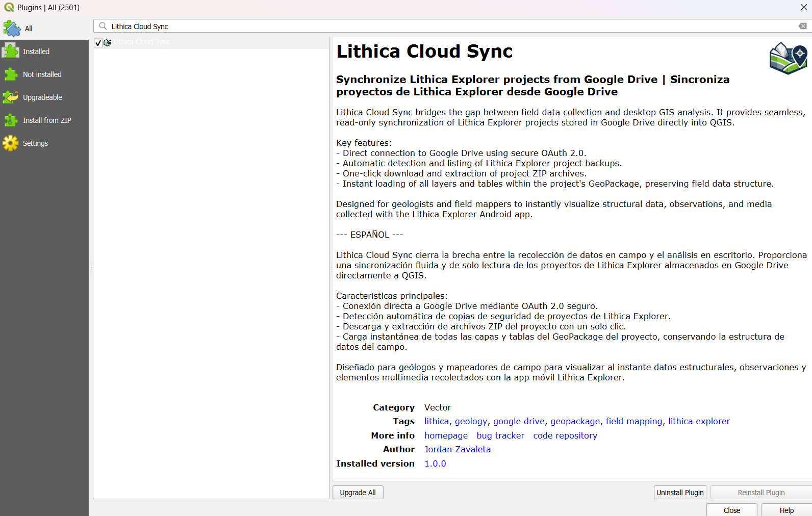Open the Installed plugins tab
The width and height of the screenshot is (812, 516).
44,51
